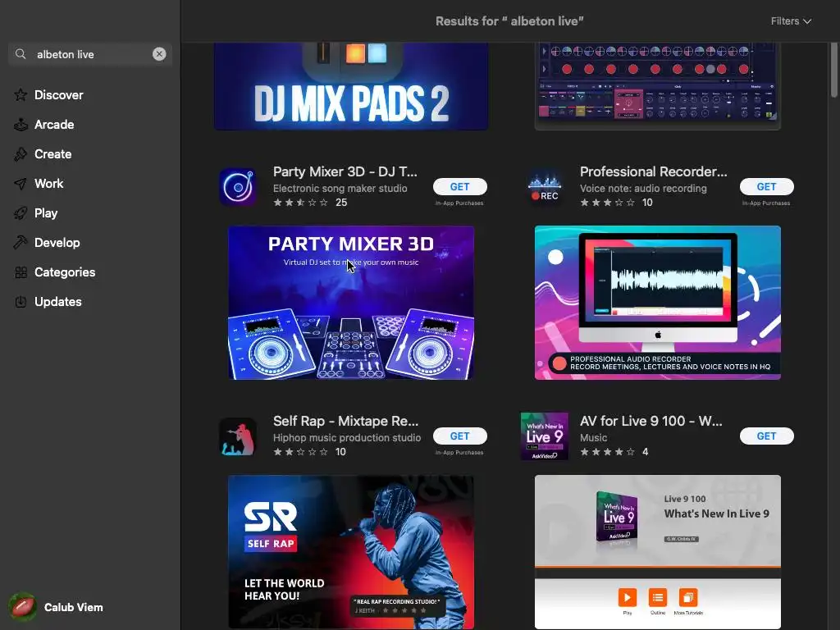Open the Calub Viem account name
This screenshot has height=630, width=840.
tap(73, 607)
